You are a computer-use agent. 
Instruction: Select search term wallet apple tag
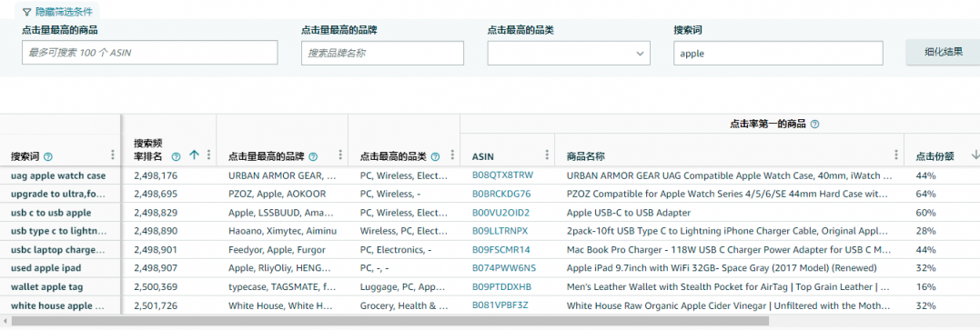coord(47,287)
